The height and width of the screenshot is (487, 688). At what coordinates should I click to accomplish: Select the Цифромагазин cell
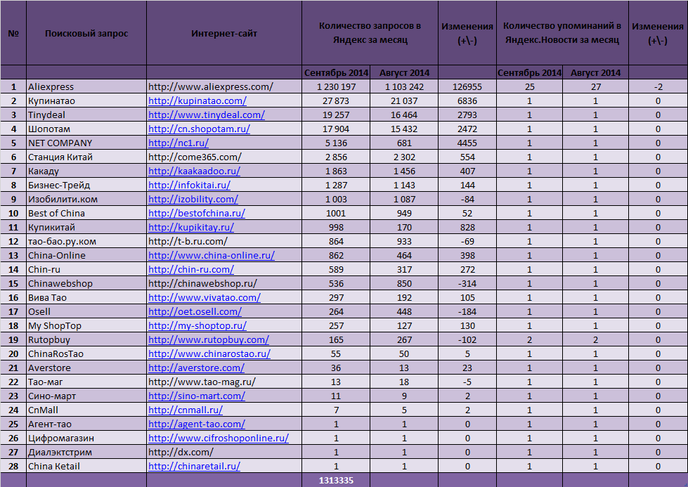pos(86,438)
